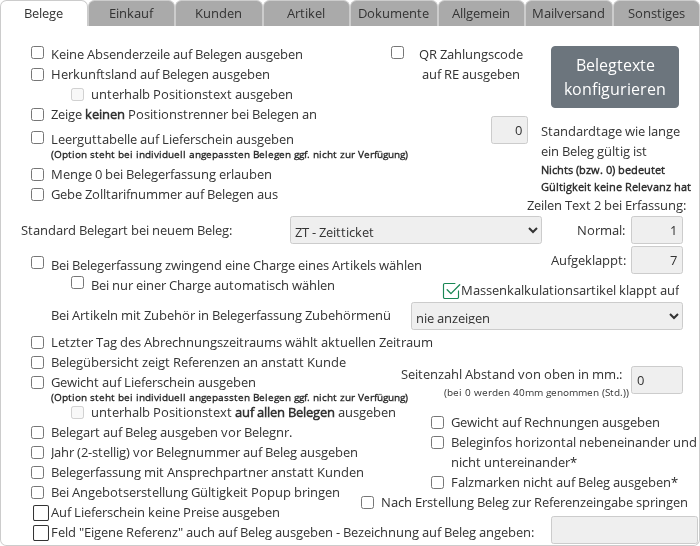Click the Eigene Referenz Bezeichnung text field
The height and width of the screenshot is (546, 700).
[x=616, y=531]
